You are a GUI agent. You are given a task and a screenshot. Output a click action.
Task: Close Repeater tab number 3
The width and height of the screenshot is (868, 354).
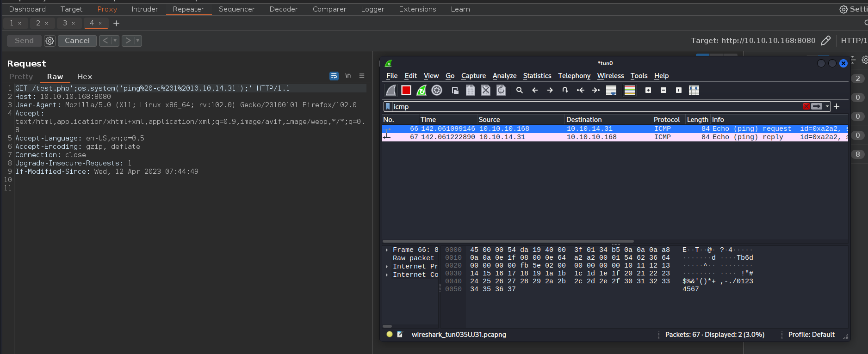tap(73, 23)
